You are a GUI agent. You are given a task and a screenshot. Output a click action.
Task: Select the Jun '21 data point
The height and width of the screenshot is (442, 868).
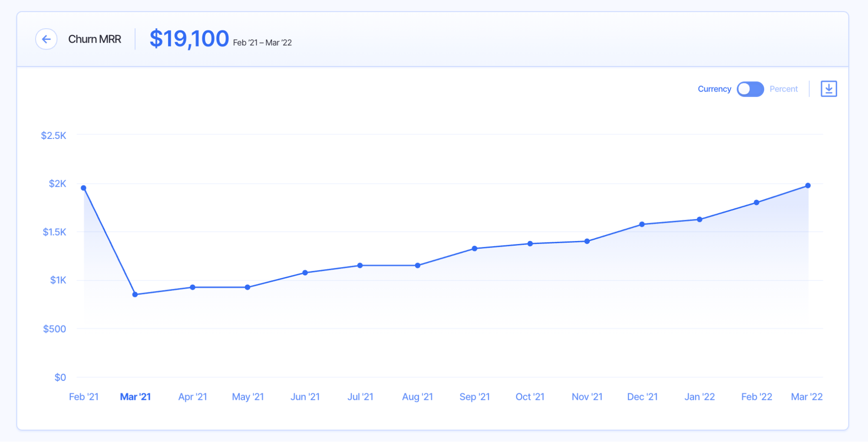click(305, 273)
